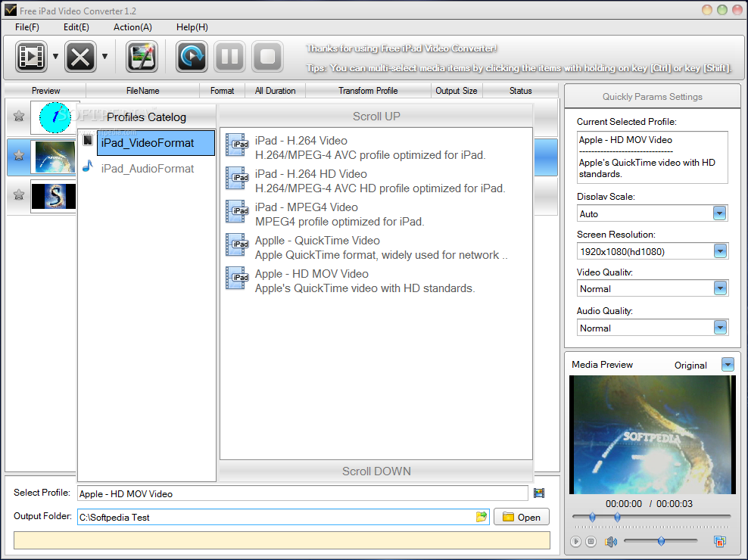Mute the preview with the speaker icon
This screenshot has height=560, width=748.
611,541
